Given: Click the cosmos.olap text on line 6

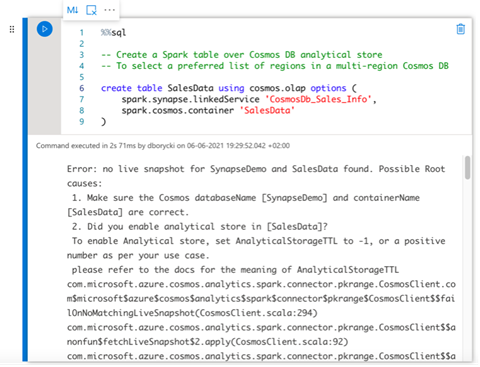Looking at the screenshot, I should 277,88.
